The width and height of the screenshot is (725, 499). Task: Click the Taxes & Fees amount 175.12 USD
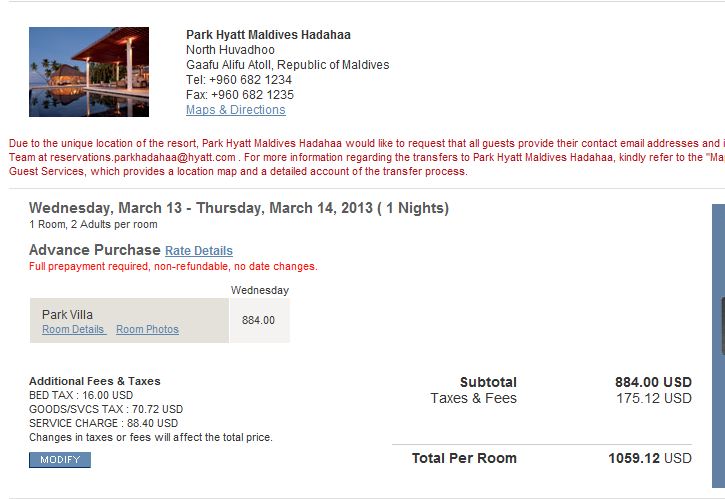653,398
